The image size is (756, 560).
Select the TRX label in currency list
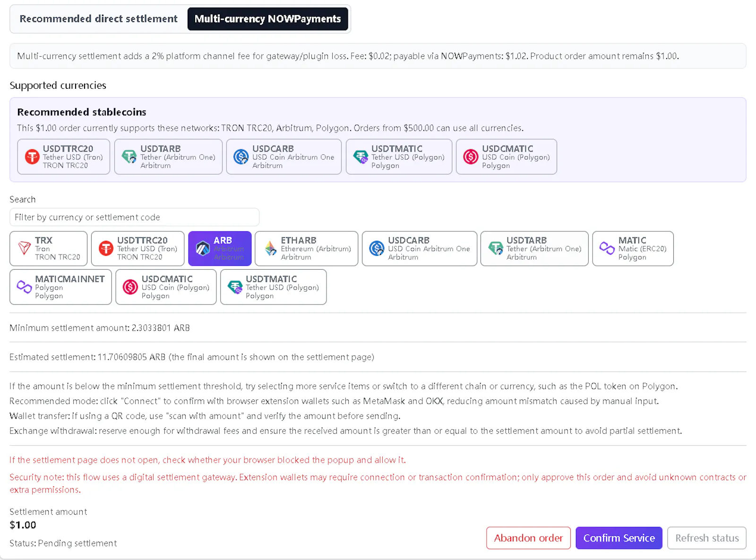coord(43,240)
